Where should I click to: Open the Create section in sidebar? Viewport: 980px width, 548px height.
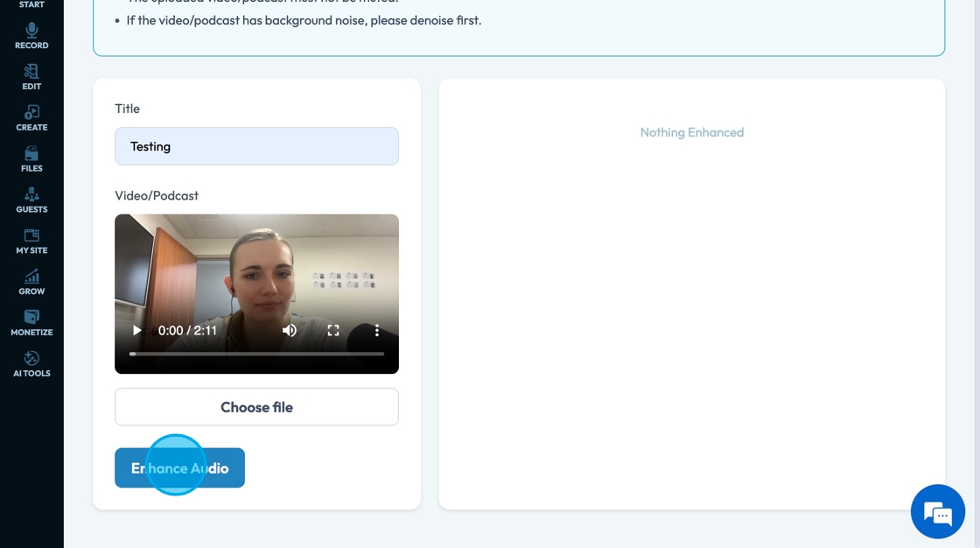[x=31, y=118]
